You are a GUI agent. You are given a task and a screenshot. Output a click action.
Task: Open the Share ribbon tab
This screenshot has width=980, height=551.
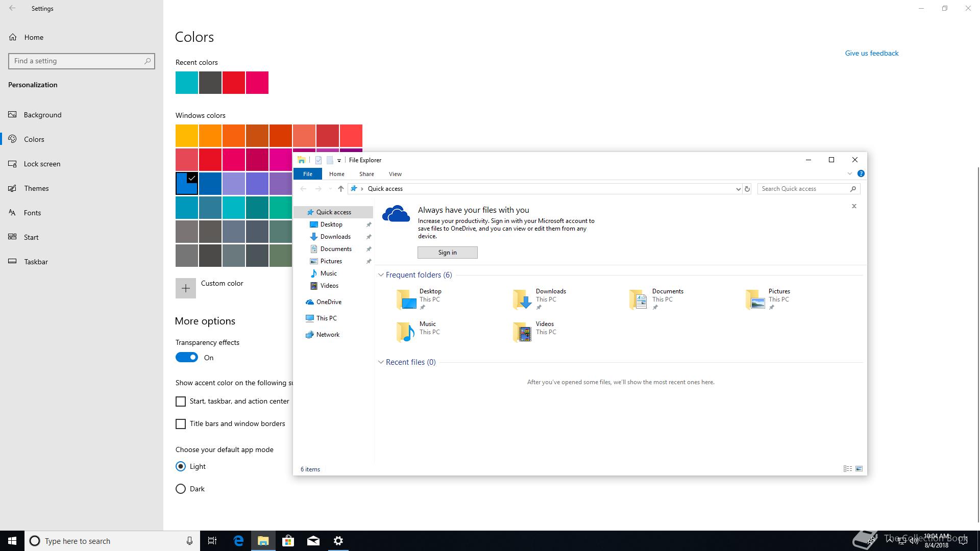tap(366, 174)
